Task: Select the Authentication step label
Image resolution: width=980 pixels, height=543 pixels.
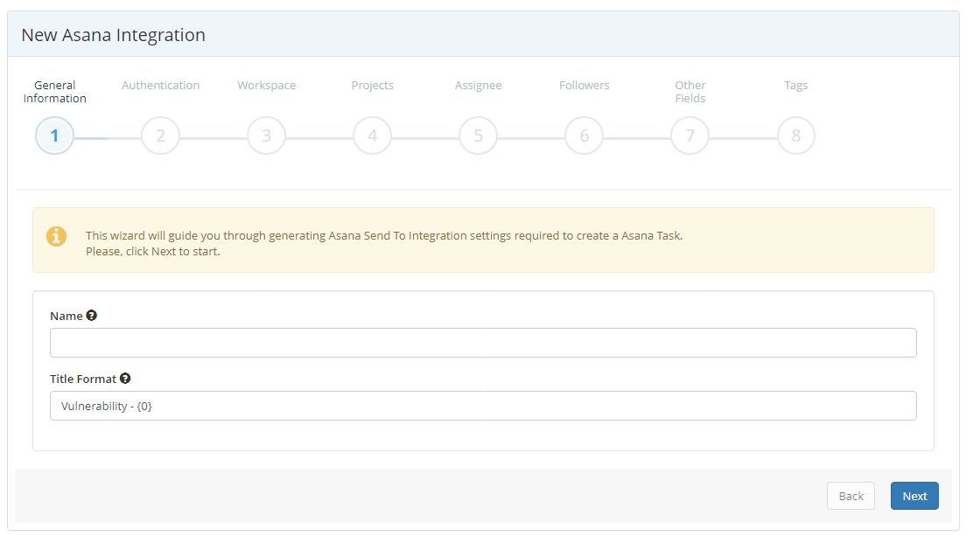Action: point(160,85)
